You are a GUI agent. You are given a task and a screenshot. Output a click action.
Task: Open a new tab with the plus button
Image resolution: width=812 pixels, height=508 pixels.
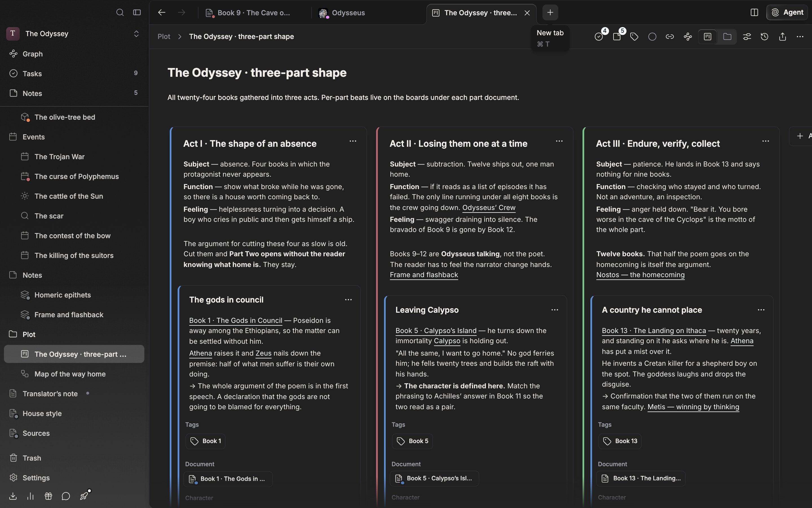tap(550, 12)
